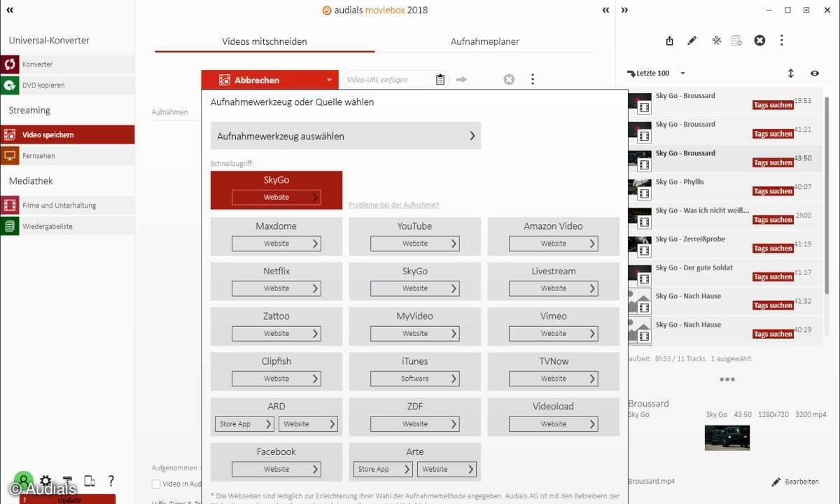Image resolution: width=840 pixels, height=504 pixels.
Task: Expand Aufnahmewerkzeug auswählen
Action: tap(346, 136)
